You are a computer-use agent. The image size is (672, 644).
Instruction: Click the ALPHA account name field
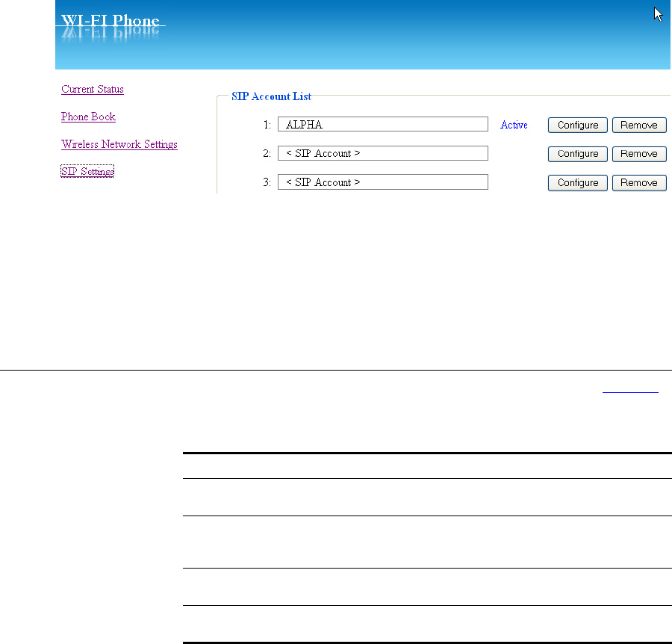(x=383, y=124)
